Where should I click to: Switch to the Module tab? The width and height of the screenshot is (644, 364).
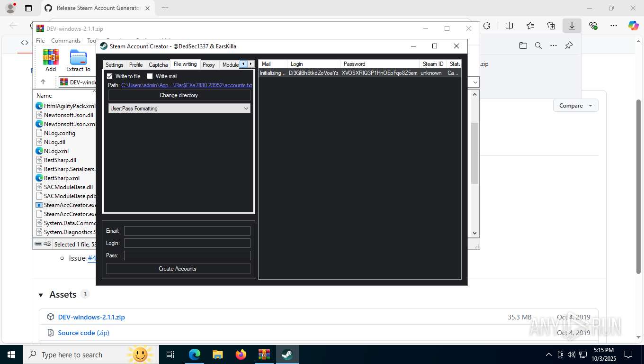pyautogui.click(x=230, y=65)
